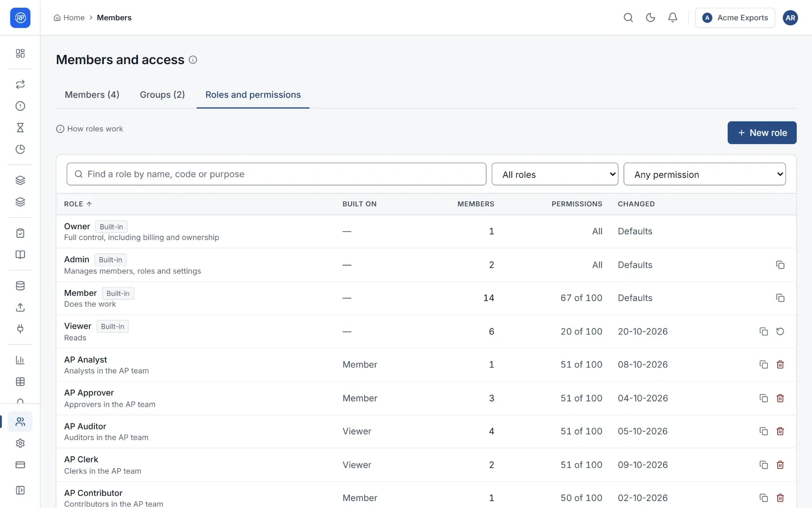Open the members people icon in sidebar
The height and width of the screenshot is (508, 812).
pyautogui.click(x=20, y=422)
